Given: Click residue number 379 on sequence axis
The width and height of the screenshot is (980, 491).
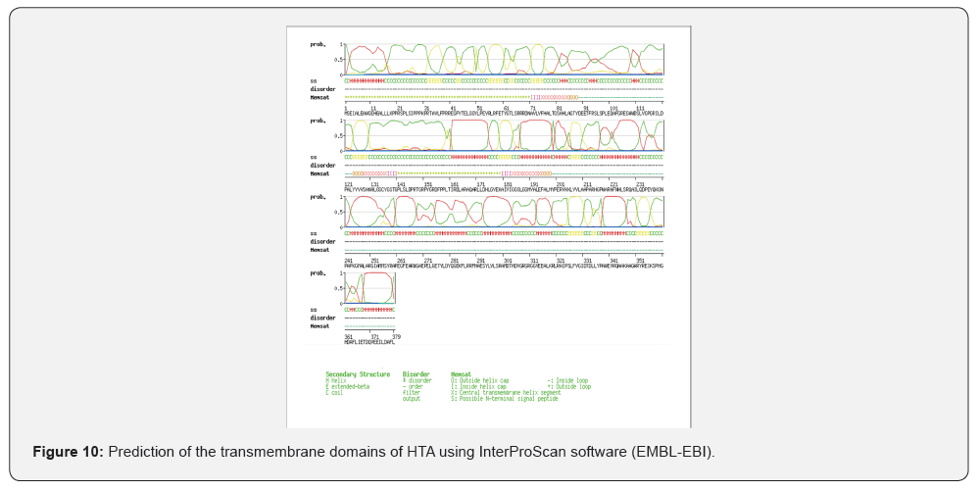Looking at the screenshot, I should [x=395, y=335].
